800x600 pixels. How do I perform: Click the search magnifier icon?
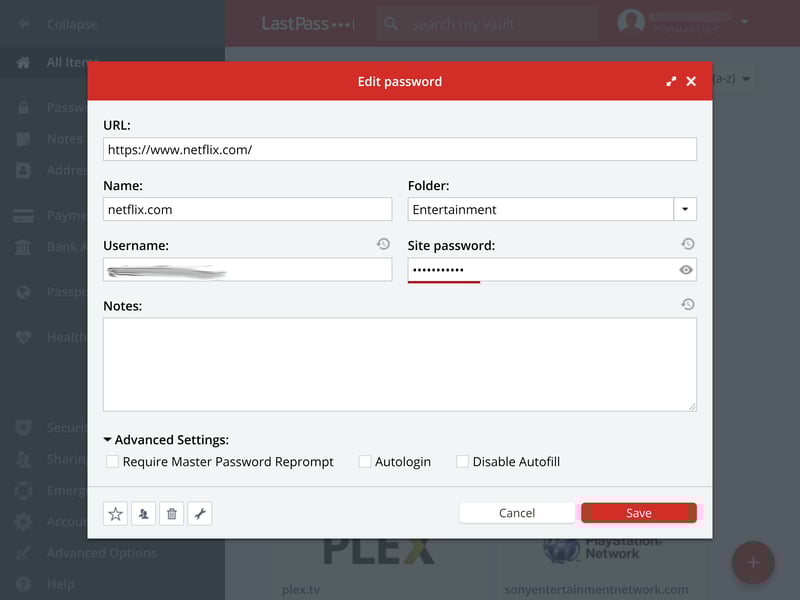click(x=391, y=23)
